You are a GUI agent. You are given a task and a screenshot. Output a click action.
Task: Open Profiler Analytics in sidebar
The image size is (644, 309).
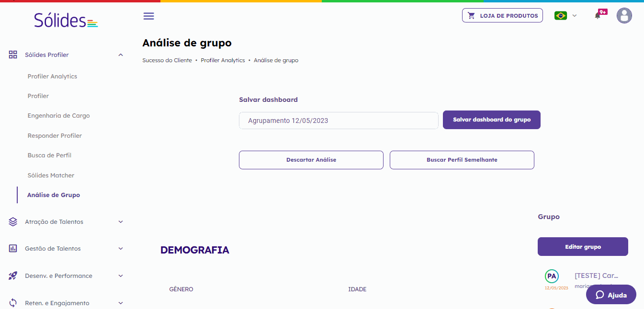(52, 77)
